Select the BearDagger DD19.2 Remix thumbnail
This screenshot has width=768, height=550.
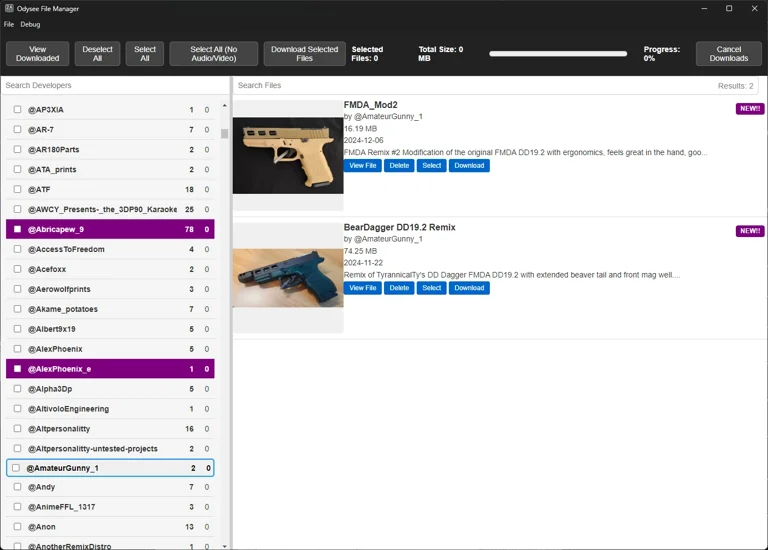click(288, 277)
